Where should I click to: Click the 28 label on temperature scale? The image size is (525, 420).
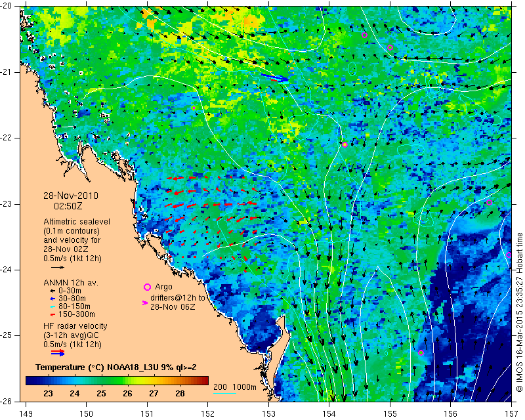pyautogui.click(x=180, y=394)
